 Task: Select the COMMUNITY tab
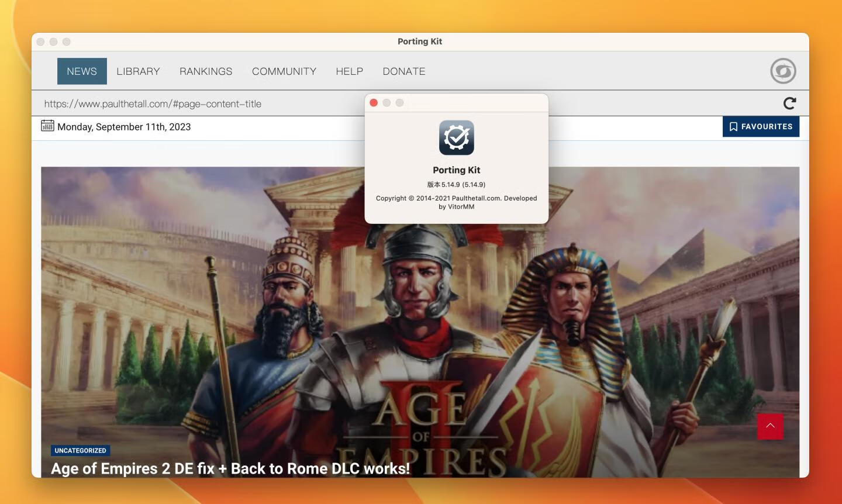tap(284, 71)
